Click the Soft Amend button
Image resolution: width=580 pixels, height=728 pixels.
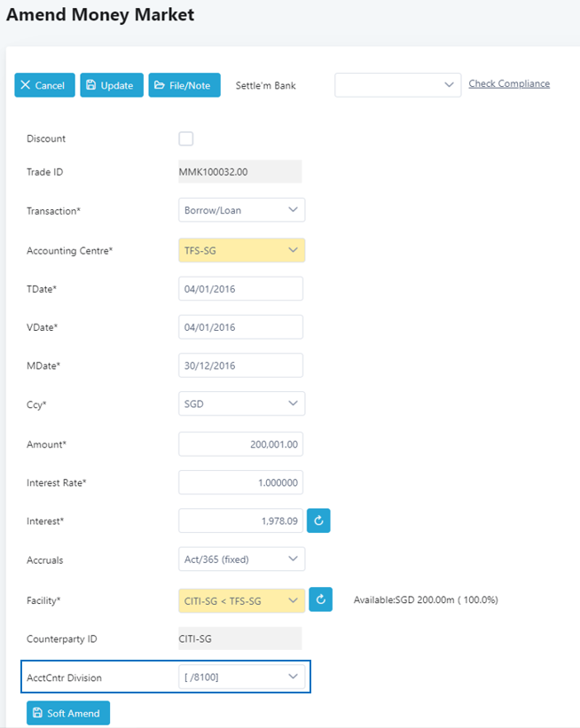(68, 713)
